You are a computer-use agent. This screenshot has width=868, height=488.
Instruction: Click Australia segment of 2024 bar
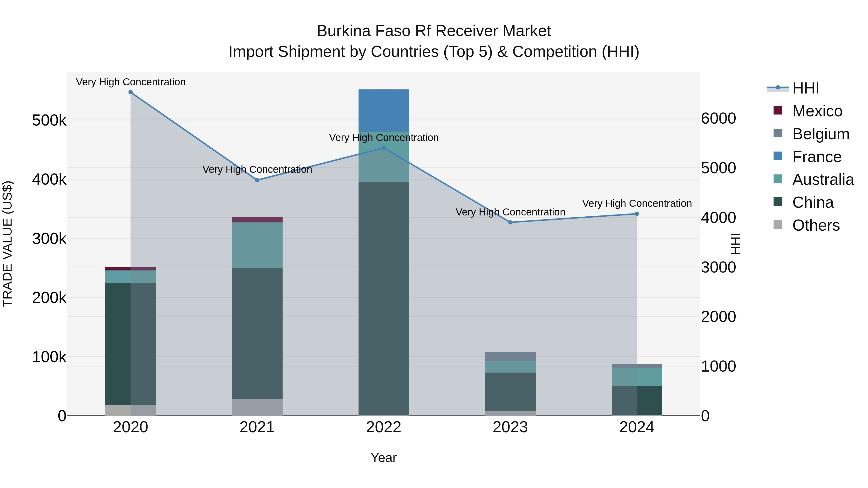[x=637, y=377]
